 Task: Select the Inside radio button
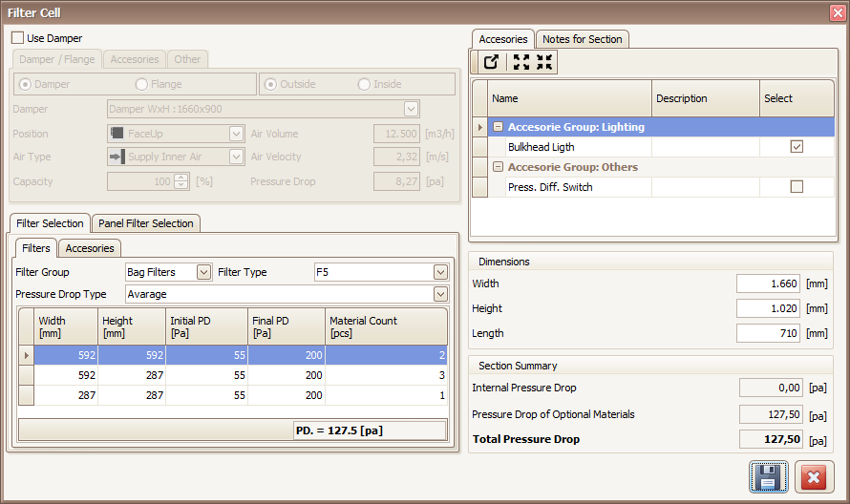click(x=364, y=85)
